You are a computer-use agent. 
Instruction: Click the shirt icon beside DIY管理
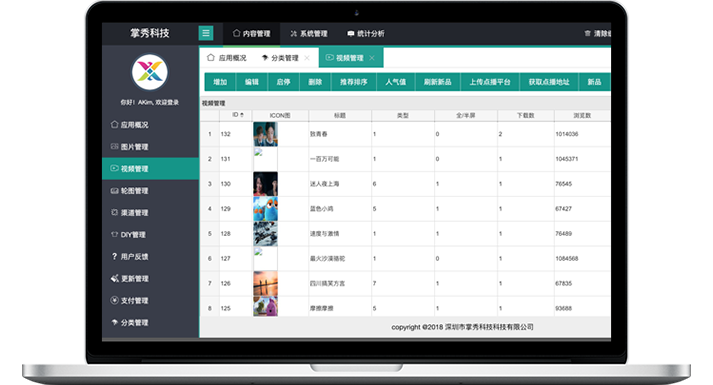click(114, 234)
